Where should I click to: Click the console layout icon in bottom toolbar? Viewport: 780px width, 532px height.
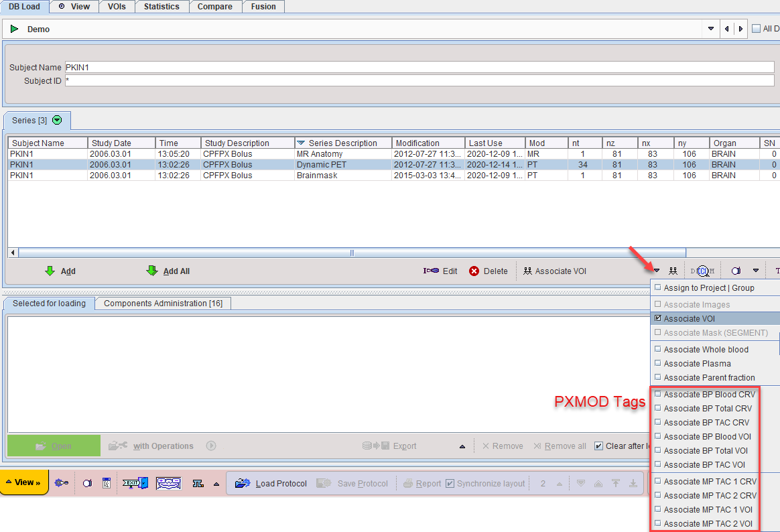pos(169,483)
